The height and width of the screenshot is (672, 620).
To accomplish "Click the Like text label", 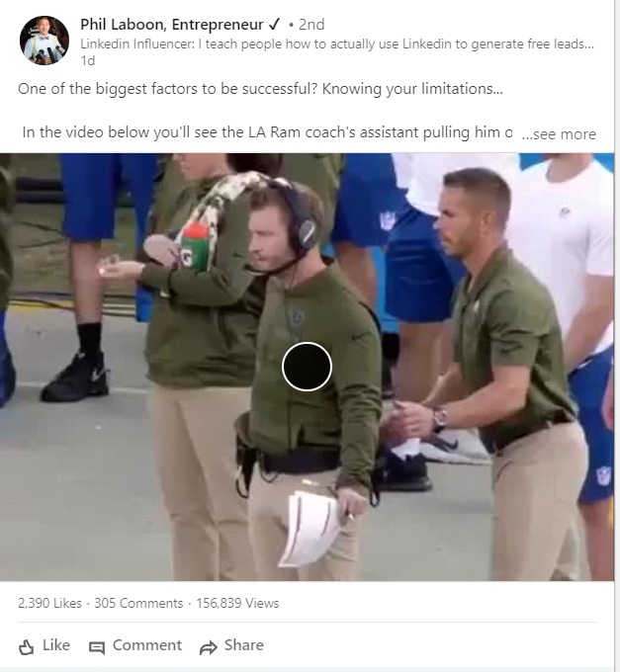I will click(56, 645).
